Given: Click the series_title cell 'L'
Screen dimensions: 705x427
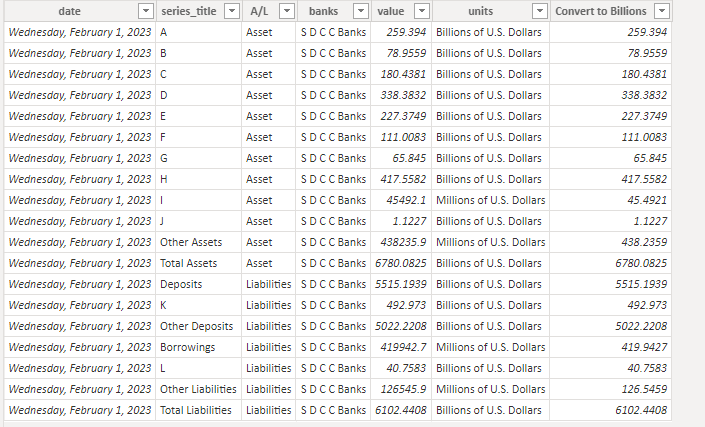Looking at the screenshot, I should (199, 368).
